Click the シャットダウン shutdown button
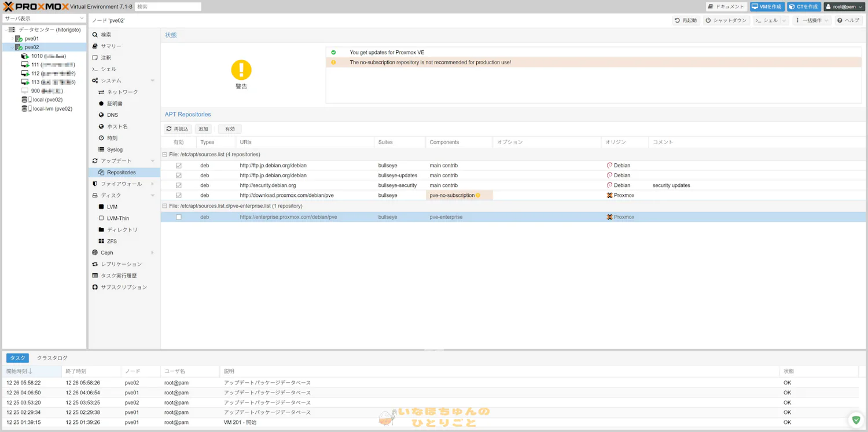This screenshot has width=868, height=432. 726,20
